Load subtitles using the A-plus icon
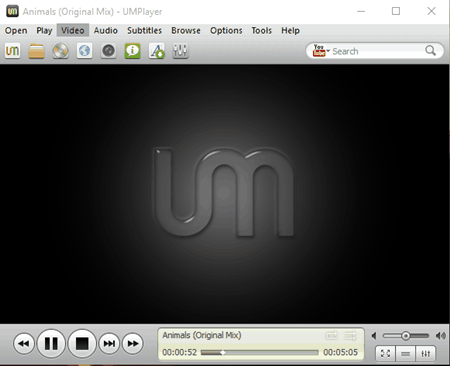This screenshot has width=450, height=366. click(156, 51)
